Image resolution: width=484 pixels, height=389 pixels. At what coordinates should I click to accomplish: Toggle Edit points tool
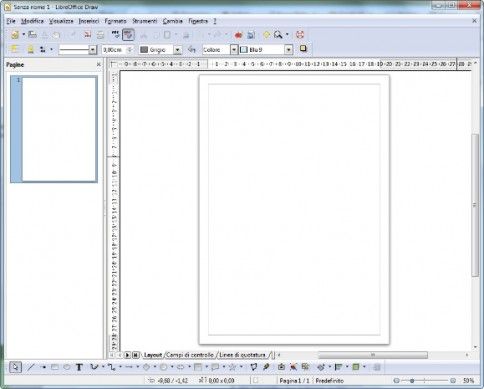(254, 367)
